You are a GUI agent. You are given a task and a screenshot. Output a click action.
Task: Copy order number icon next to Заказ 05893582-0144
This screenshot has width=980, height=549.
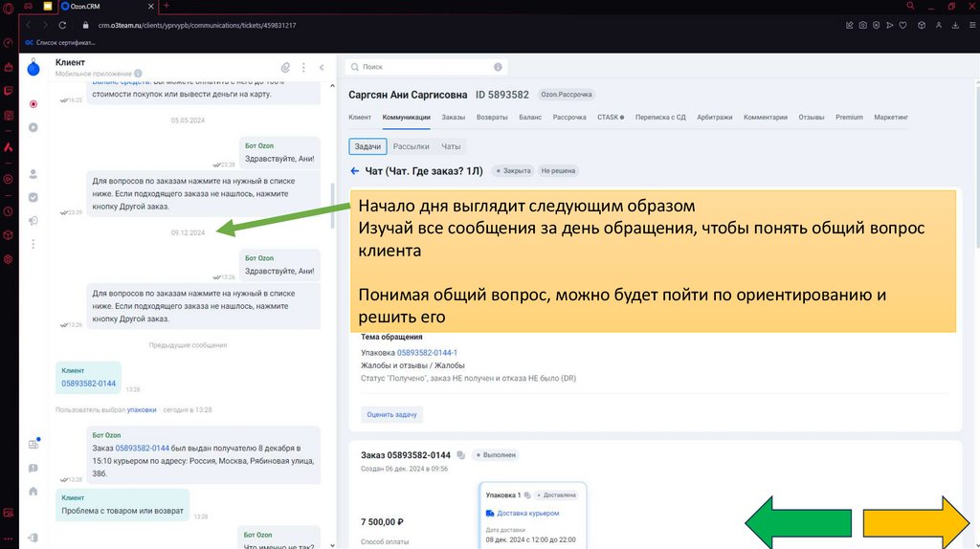(x=460, y=454)
